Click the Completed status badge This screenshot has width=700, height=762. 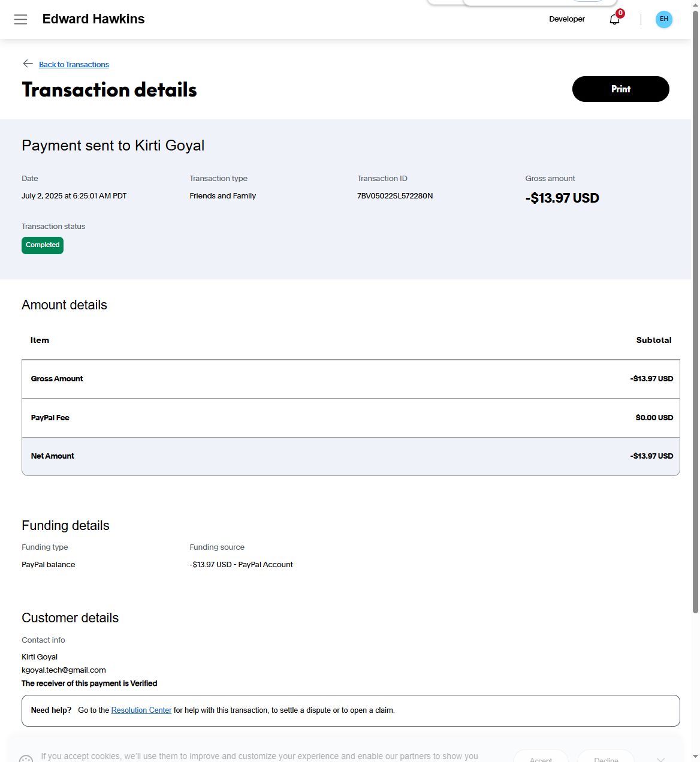(x=43, y=245)
